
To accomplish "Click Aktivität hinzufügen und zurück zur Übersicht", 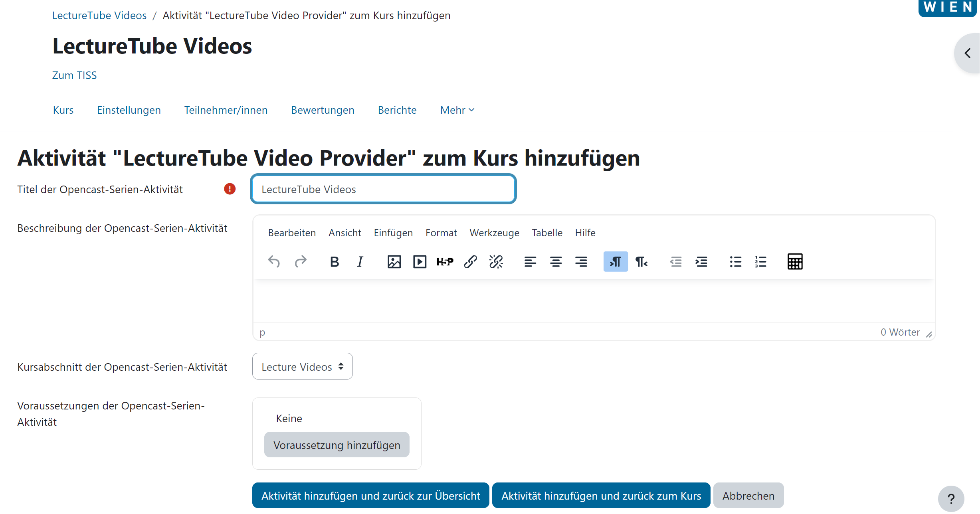I will (x=371, y=495).
